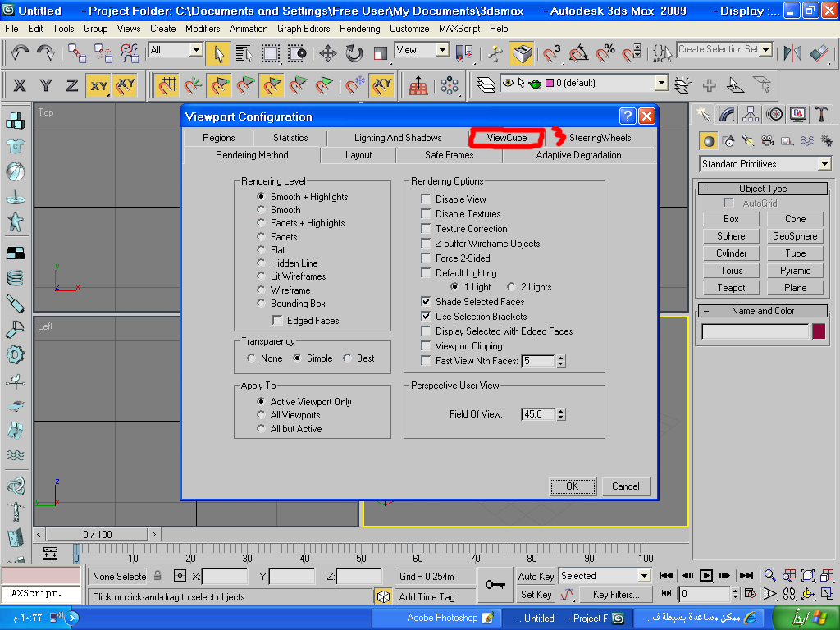
Task: Click the time slider 0 / 100 handle
Action: [97, 534]
